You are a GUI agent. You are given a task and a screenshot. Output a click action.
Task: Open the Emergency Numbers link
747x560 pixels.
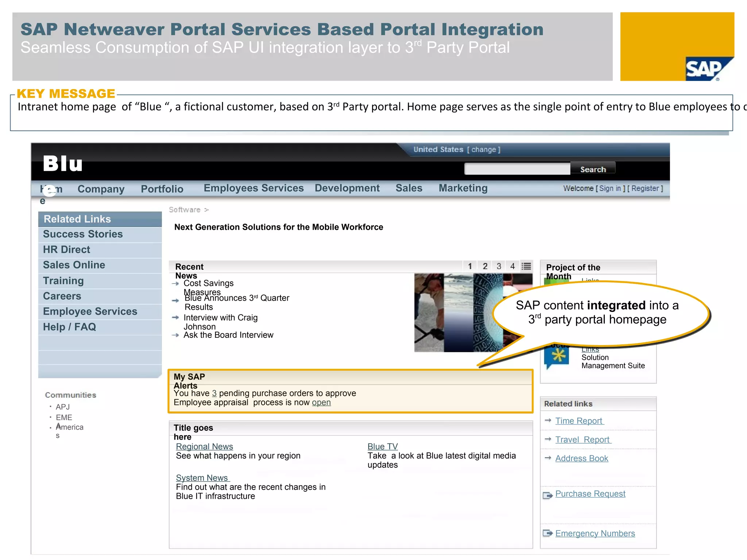pos(595,533)
